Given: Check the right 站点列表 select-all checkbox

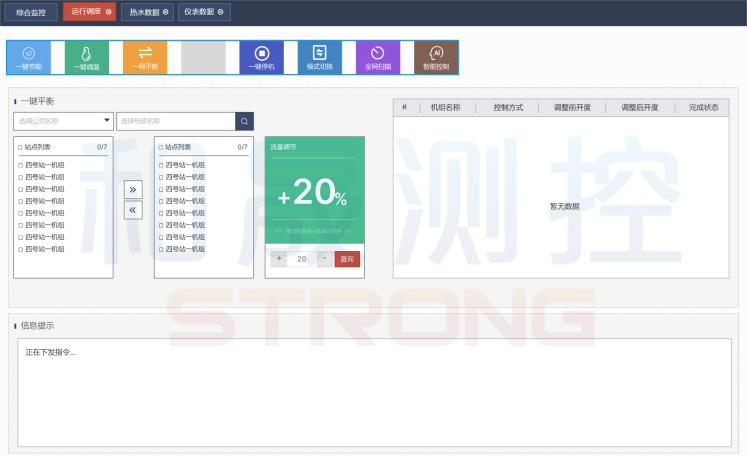Looking at the screenshot, I should pyautogui.click(x=161, y=147).
